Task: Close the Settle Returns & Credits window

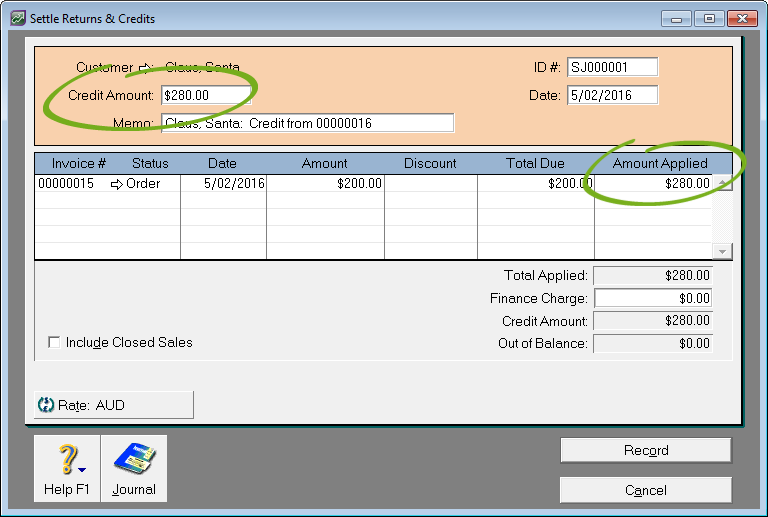Action: coord(741,18)
